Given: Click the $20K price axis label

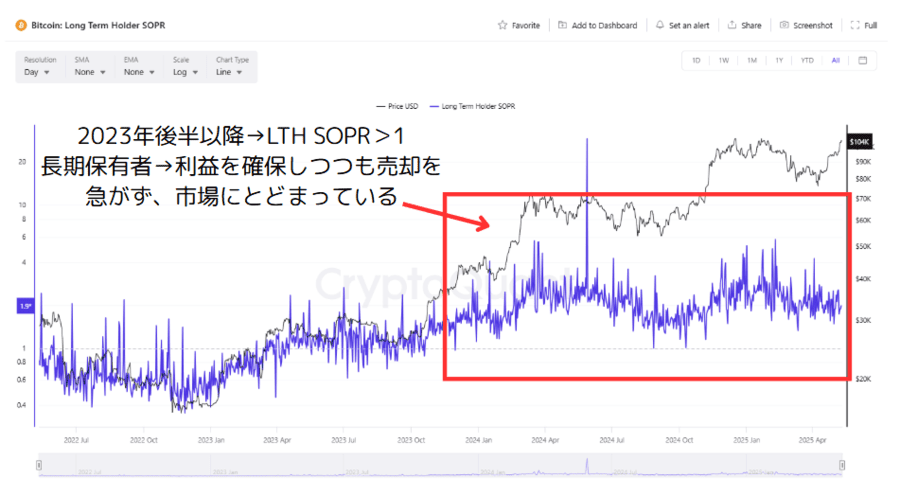Looking at the screenshot, I should click(x=863, y=379).
